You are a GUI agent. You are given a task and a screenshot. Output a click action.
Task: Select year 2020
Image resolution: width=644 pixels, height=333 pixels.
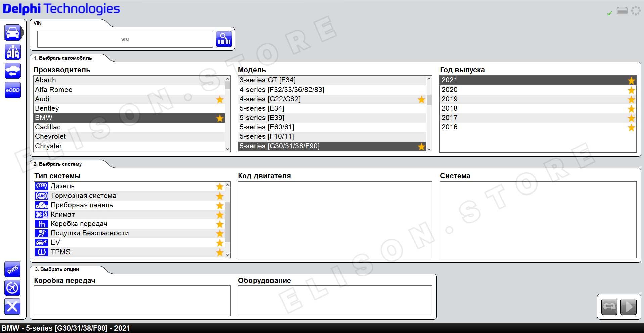[x=538, y=90]
